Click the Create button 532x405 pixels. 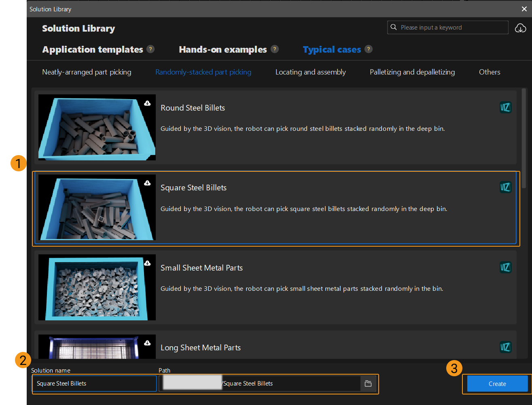coord(497,384)
